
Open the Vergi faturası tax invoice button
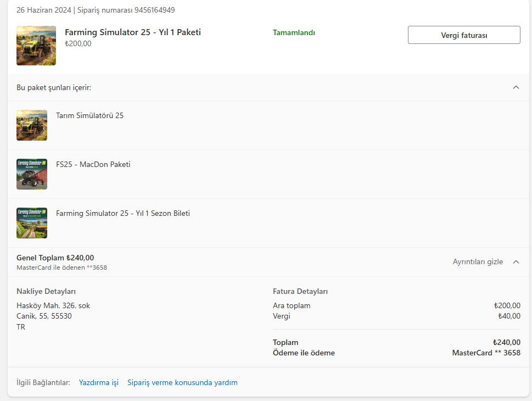click(x=464, y=35)
